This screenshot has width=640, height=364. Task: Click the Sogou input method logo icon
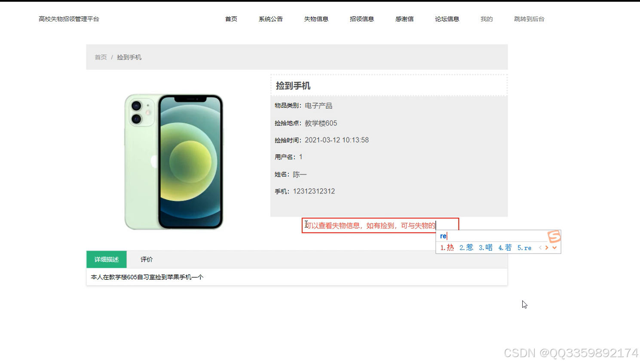point(554,236)
